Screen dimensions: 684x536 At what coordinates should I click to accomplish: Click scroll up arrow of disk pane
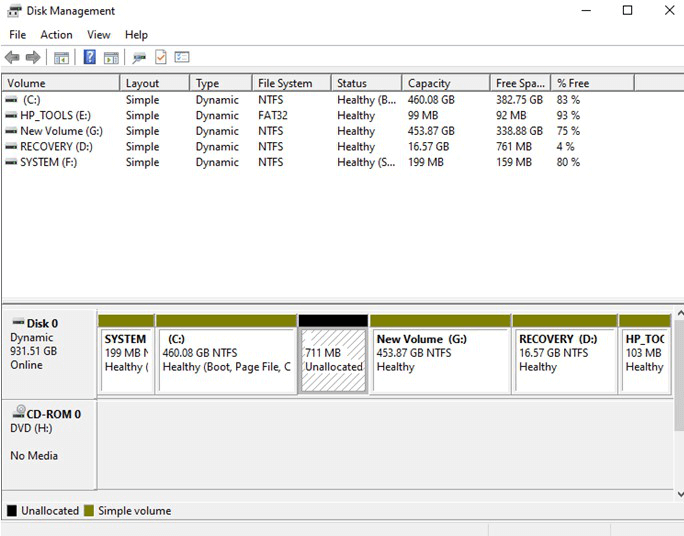click(x=680, y=313)
